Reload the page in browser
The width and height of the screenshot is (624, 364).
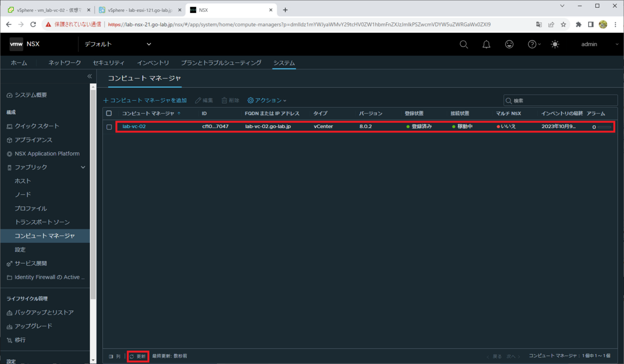[33, 24]
